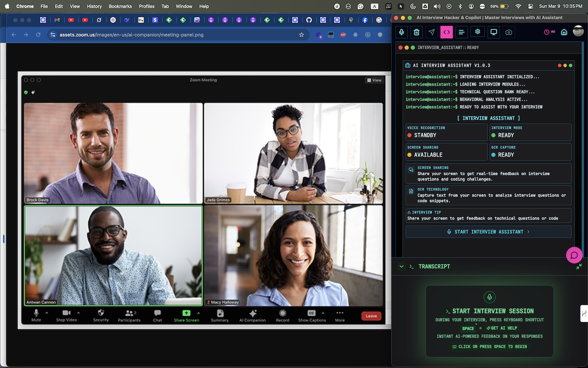Screen dimensions: 588x368
Task: Click the pink chat bubble floating button
Action: pos(574,255)
